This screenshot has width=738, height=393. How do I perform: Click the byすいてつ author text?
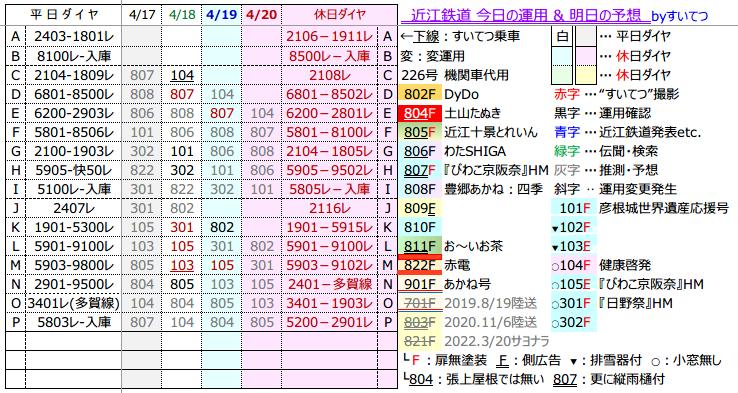click(679, 16)
